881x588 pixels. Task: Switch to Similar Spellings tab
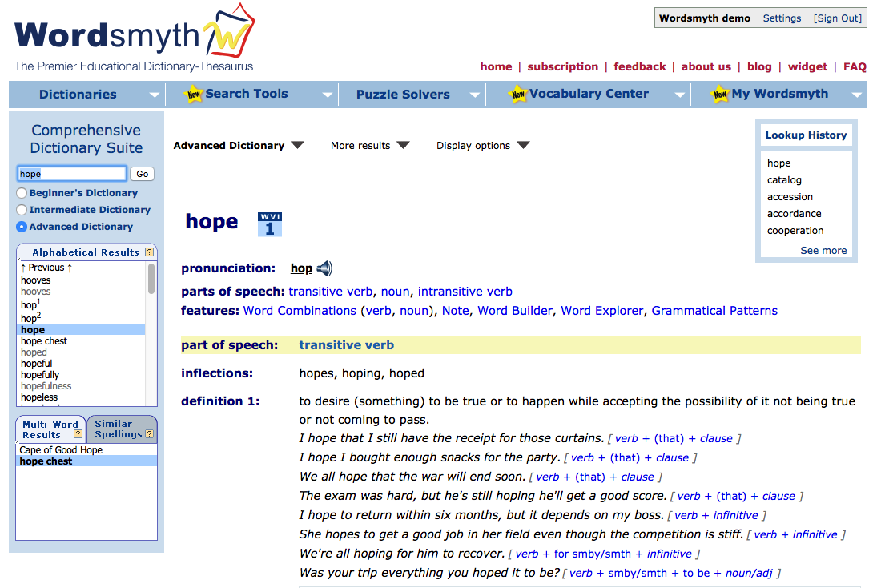coord(123,429)
